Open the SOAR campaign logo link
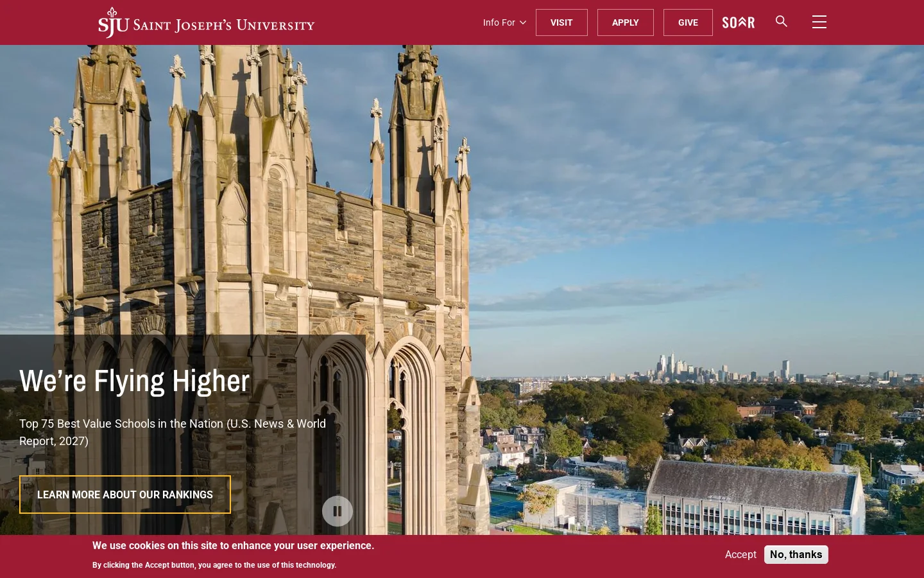The height and width of the screenshot is (578, 924). tap(739, 22)
